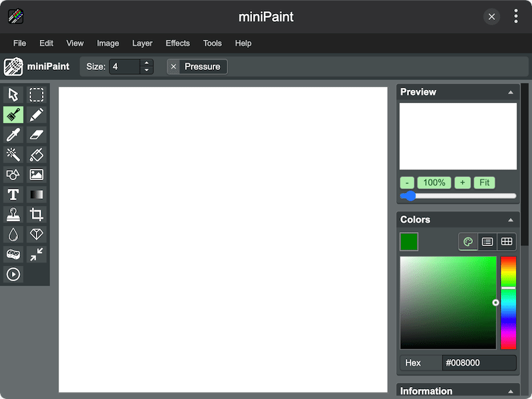
Task: Zoom out with the minus button
Action: 407,183
